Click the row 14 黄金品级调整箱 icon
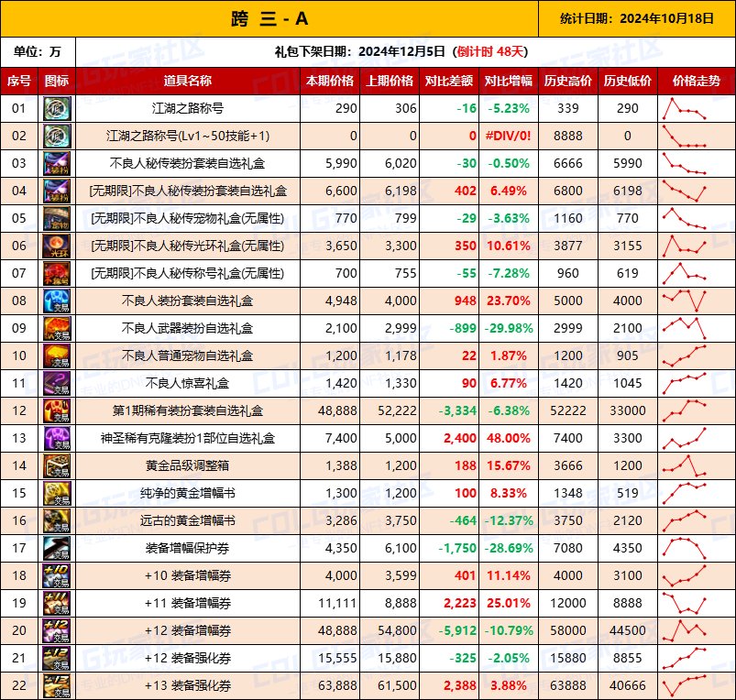The image size is (736, 700). (57, 465)
